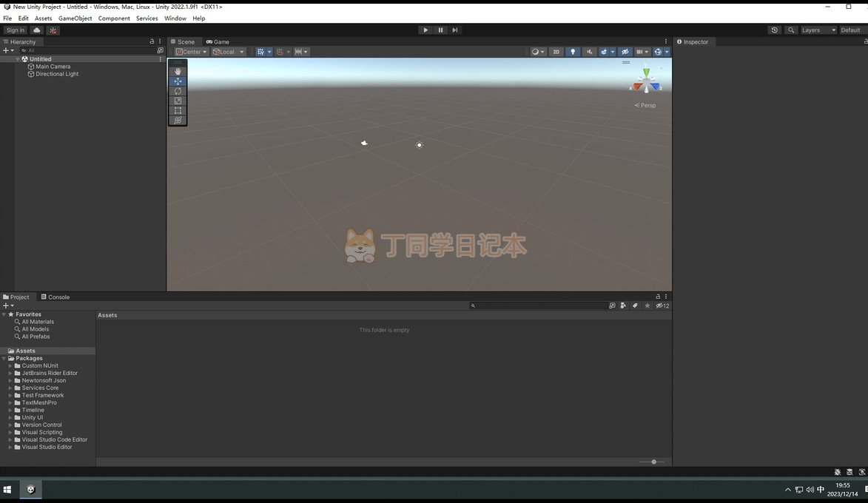Toggle scene audio mute button
Screen dimensions: 868x503
coord(589,52)
